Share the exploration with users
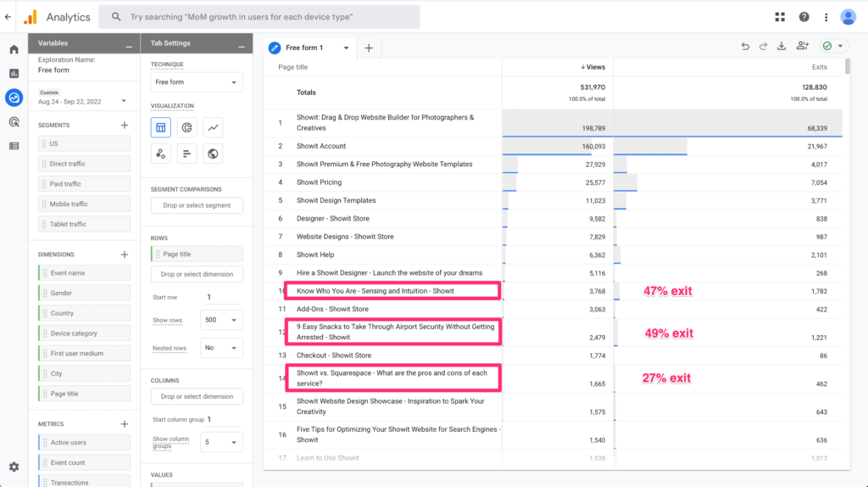Screen dimensions: 868x487 802,47
